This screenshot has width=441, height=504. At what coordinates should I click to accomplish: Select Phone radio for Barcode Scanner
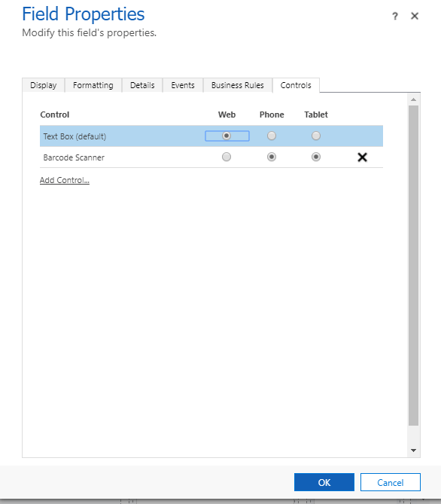coord(272,157)
